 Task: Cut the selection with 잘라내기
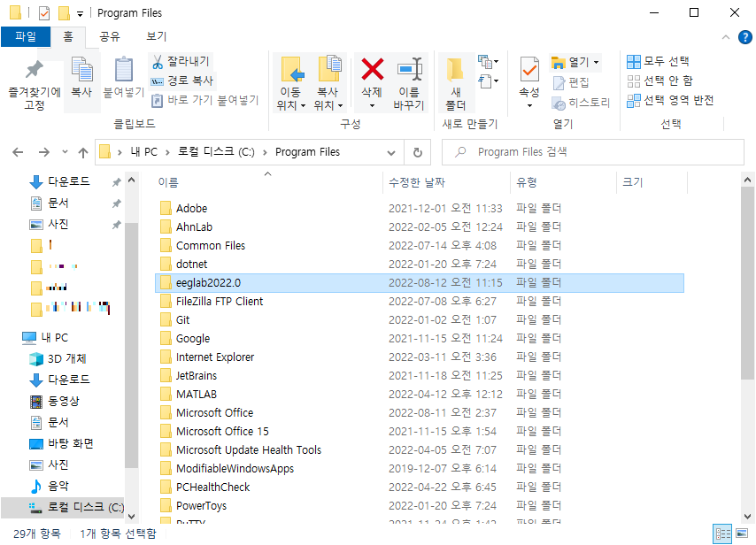click(181, 61)
